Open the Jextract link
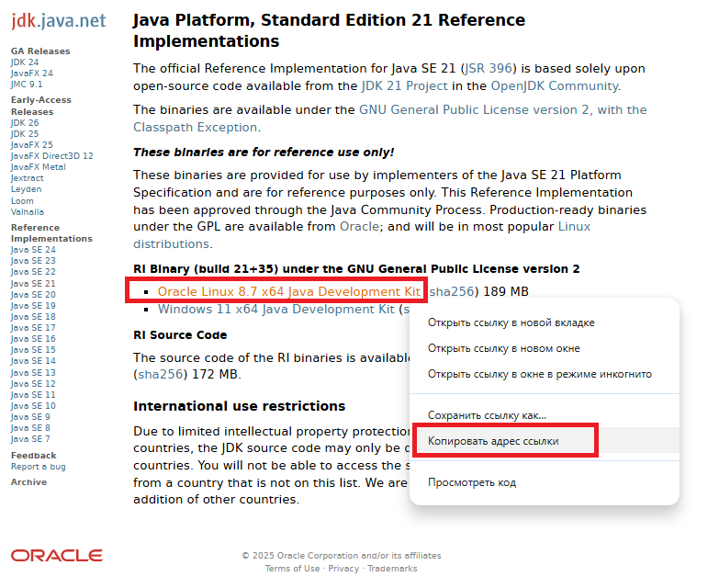 pyautogui.click(x=28, y=178)
